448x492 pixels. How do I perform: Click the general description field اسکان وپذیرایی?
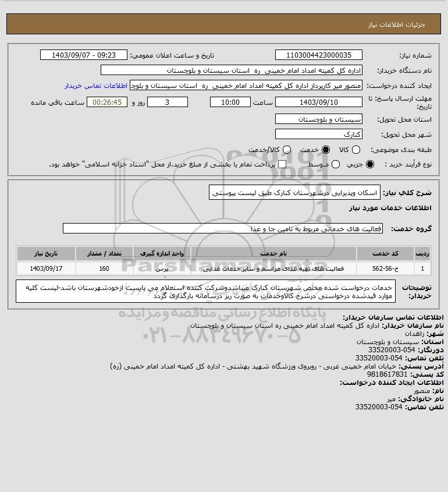coord(294,193)
